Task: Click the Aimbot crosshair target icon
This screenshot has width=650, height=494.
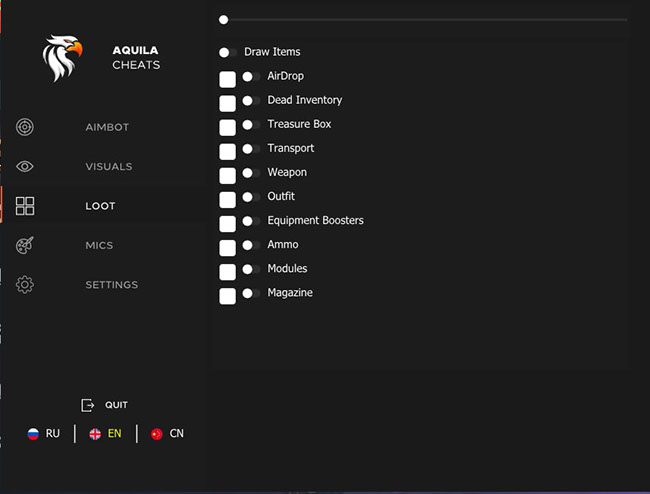Action: (25, 127)
